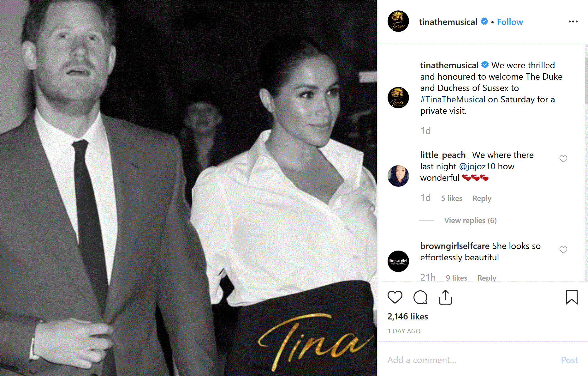Follow the tinathemusical account

tap(510, 22)
